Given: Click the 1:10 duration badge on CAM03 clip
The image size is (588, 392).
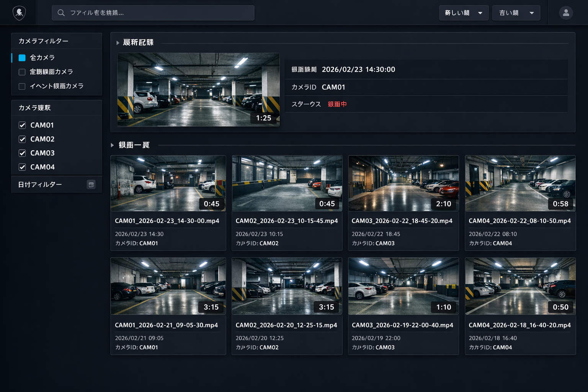Looking at the screenshot, I should pyautogui.click(x=443, y=307).
